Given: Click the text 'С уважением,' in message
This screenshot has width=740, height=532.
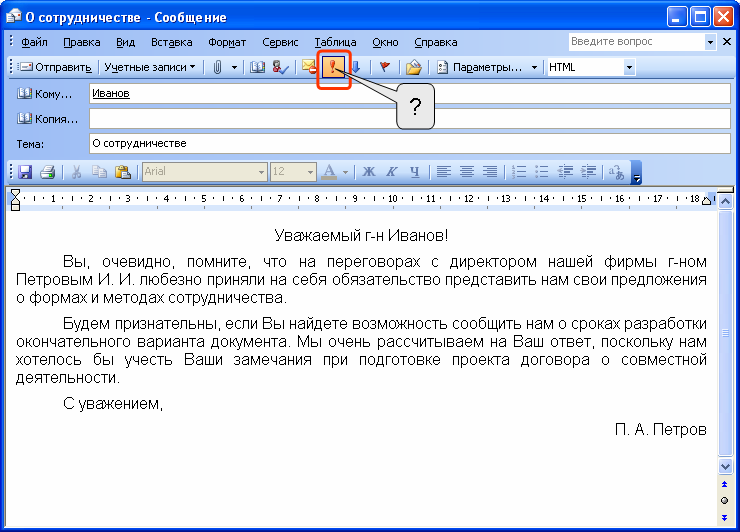Looking at the screenshot, I should tap(113, 404).
